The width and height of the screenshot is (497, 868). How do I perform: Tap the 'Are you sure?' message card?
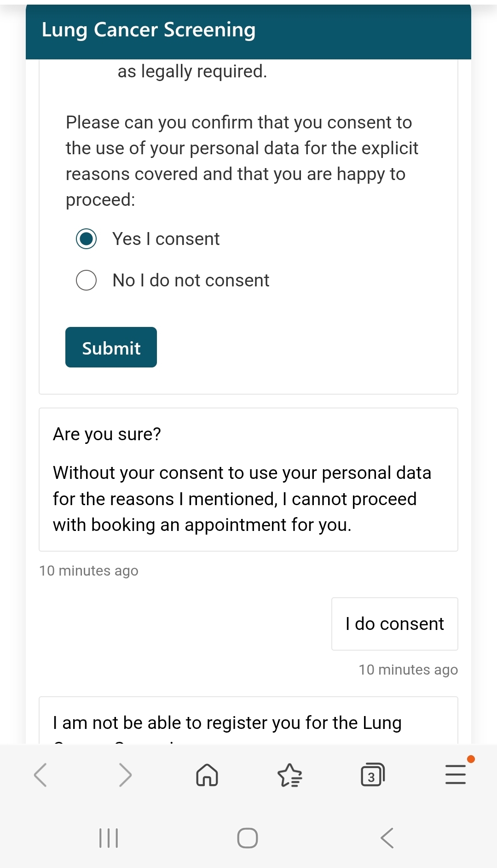248,479
